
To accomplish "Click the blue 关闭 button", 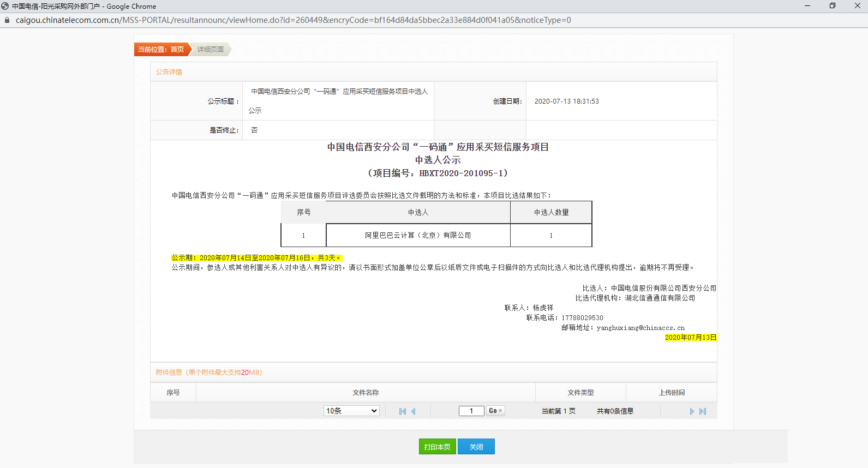I will (476, 447).
